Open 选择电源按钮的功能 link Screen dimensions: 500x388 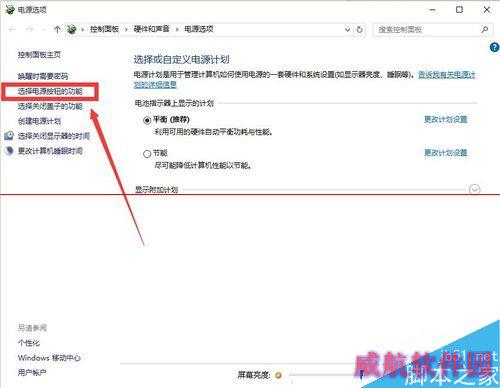(x=50, y=91)
